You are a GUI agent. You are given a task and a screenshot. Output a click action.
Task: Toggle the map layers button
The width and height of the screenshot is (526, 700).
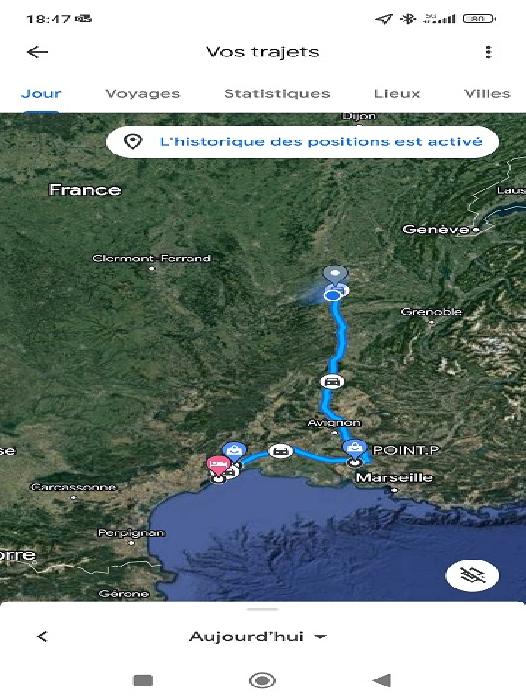472,575
